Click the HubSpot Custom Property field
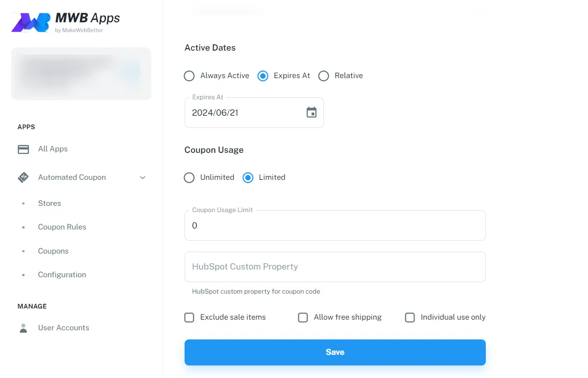 pyautogui.click(x=335, y=267)
